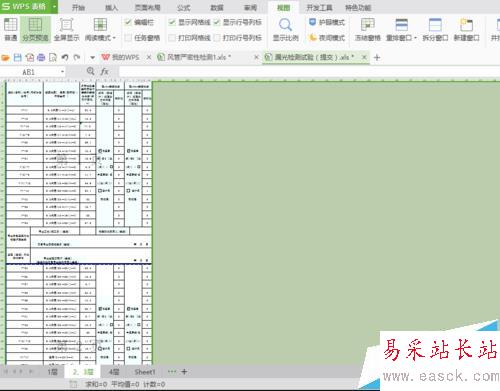Turn on Reading Mode (阅读模式) icon
The width and height of the screenshot is (500, 391).
pyautogui.click(x=100, y=25)
